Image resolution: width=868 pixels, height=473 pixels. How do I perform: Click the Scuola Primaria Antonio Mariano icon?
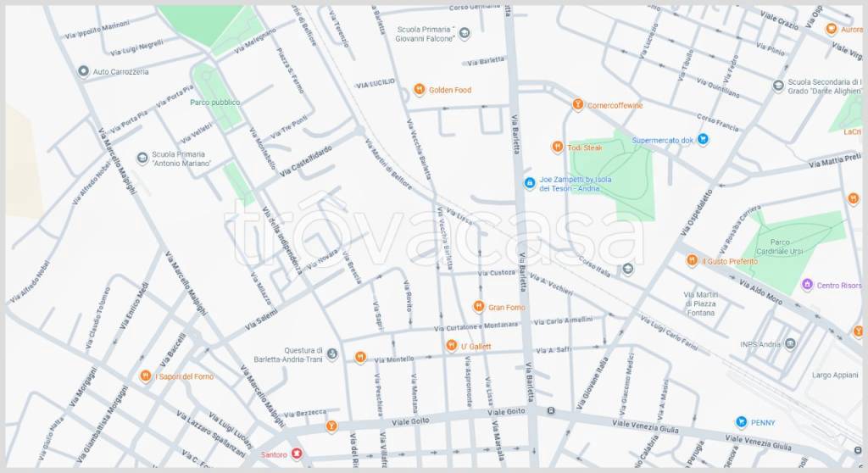pyautogui.click(x=142, y=158)
